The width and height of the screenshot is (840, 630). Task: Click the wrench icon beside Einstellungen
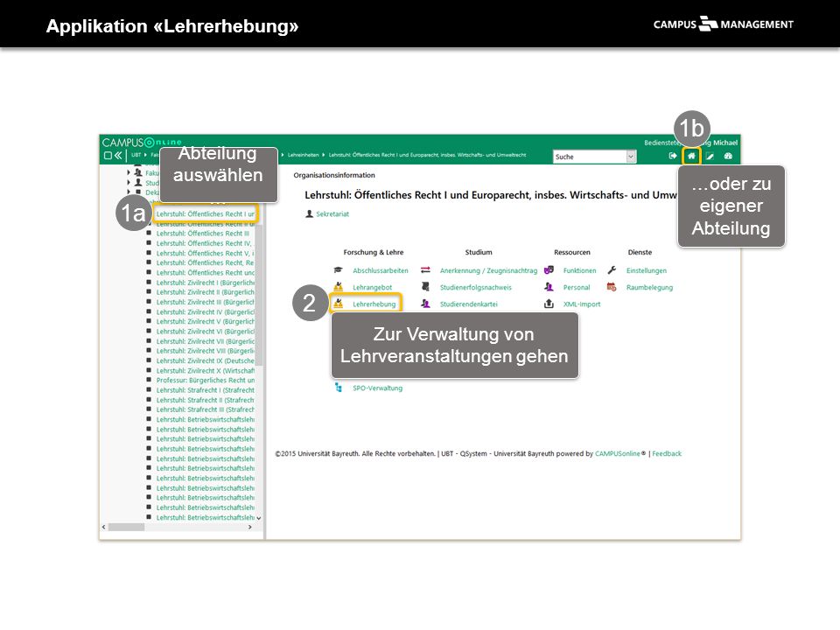pos(612,270)
